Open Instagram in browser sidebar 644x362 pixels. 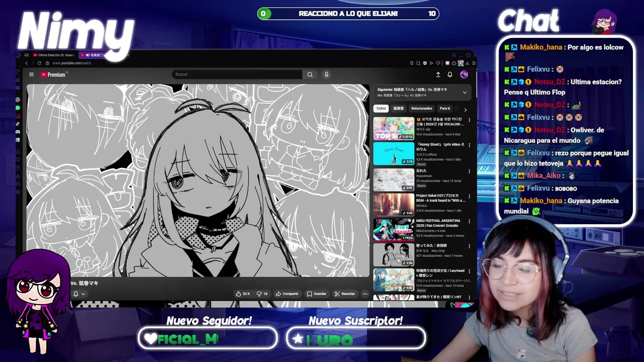coord(18,116)
